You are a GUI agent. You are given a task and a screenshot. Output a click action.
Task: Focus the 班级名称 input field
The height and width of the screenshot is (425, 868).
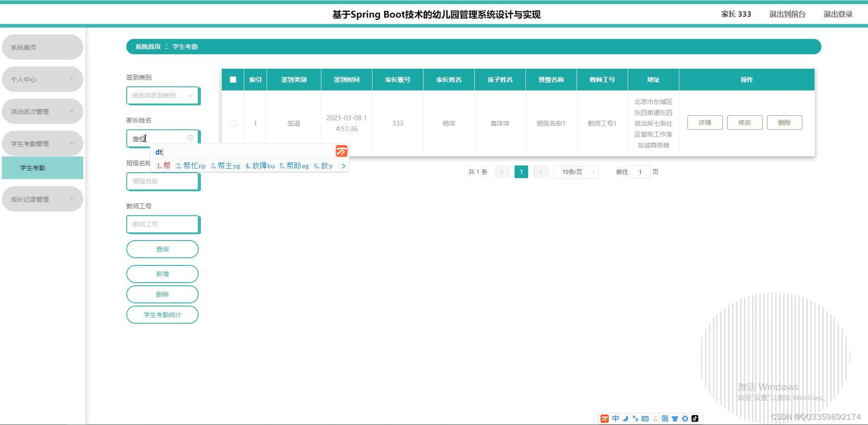coord(162,181)
